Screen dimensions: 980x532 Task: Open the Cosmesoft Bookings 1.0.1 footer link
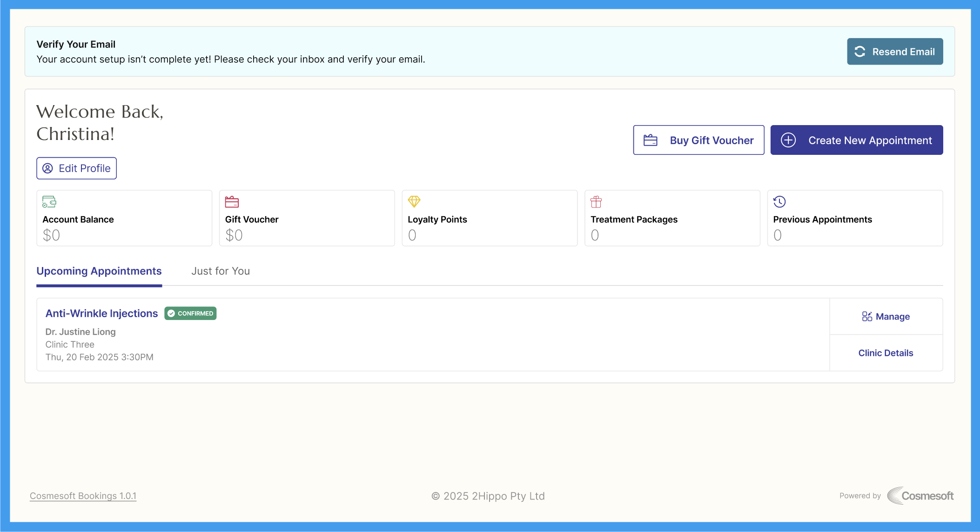(x=83, y=496)
